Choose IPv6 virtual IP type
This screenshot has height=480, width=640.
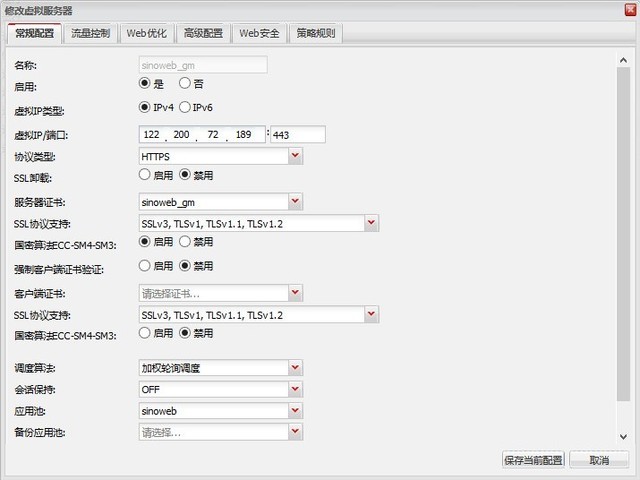[184, 107]
